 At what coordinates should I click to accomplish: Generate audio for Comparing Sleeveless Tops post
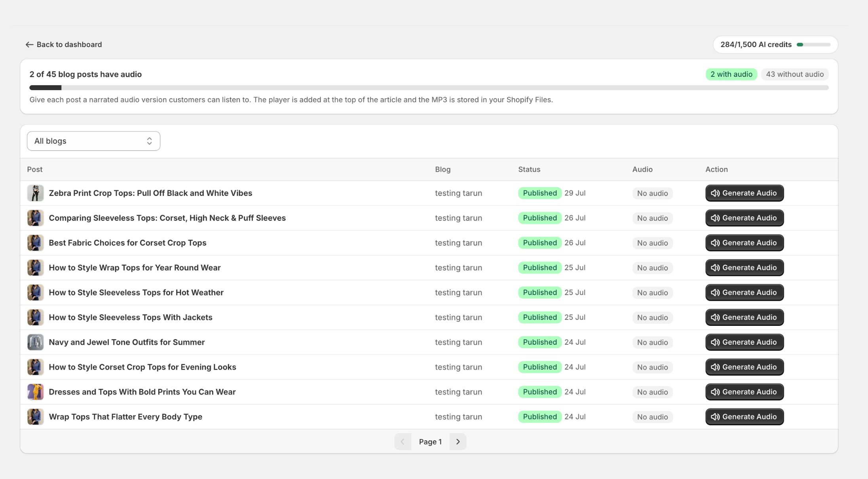pos(745,218)
